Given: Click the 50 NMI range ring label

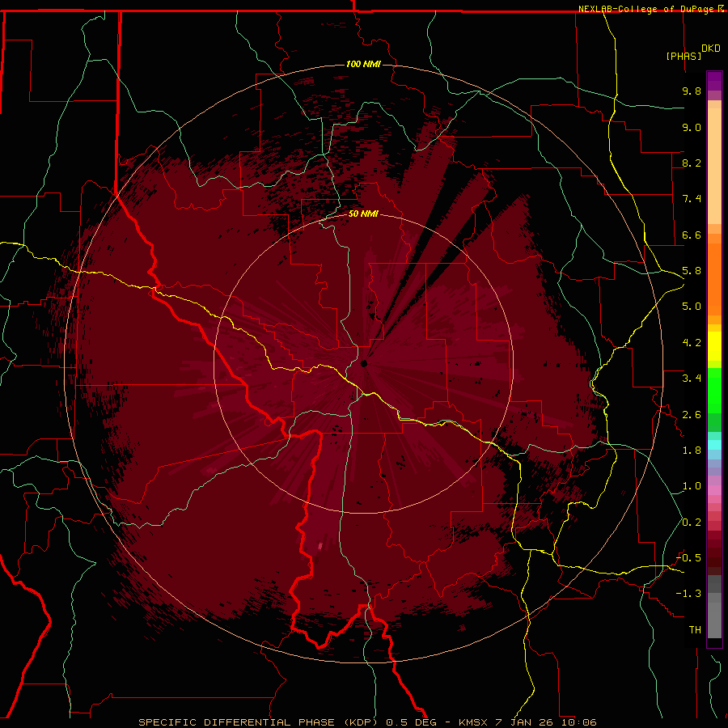Looking at the screenshot, I should 363,214.
